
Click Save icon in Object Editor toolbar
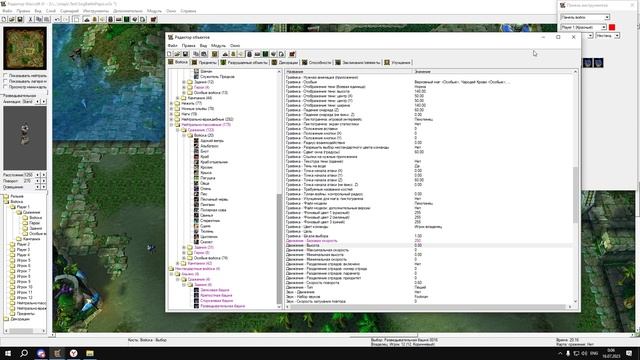(x=185, y=54)
